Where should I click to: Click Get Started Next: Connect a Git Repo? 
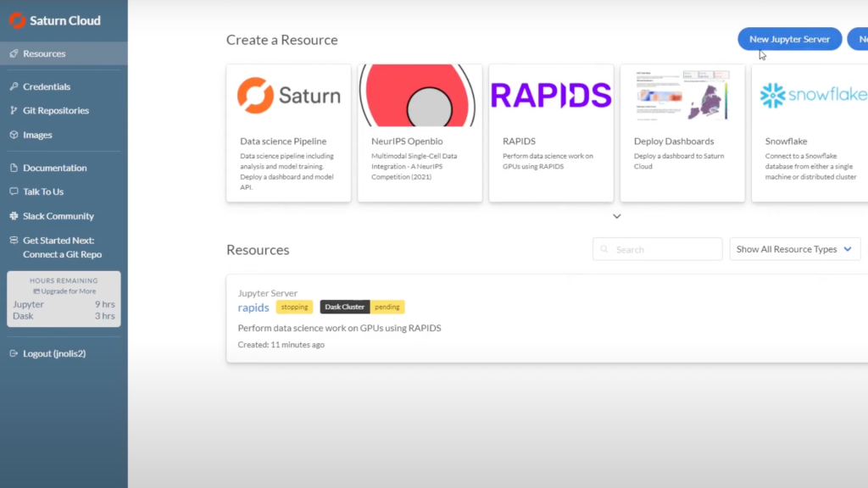pos(64,247)
